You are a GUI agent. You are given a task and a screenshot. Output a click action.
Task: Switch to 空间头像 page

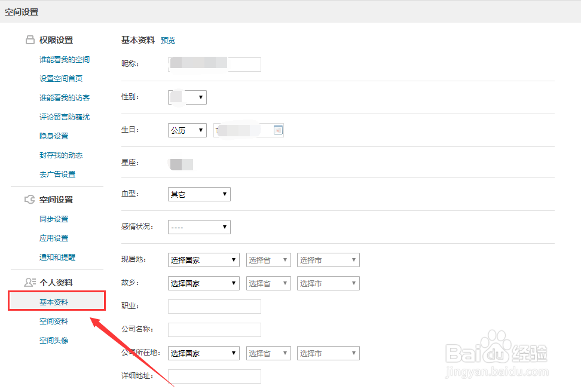[54, 340]
